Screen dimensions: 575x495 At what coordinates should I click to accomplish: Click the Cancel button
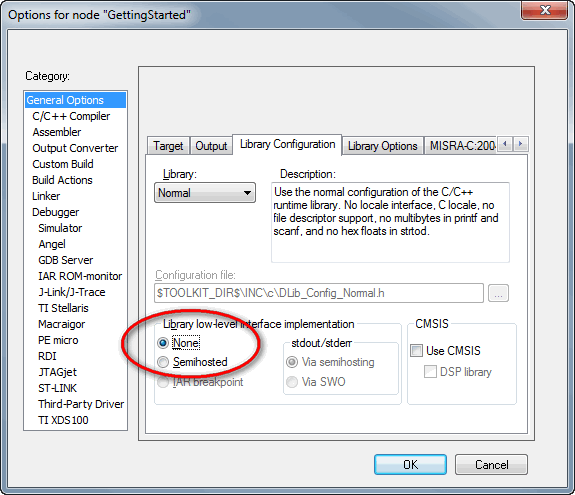[x=491, y=465]
